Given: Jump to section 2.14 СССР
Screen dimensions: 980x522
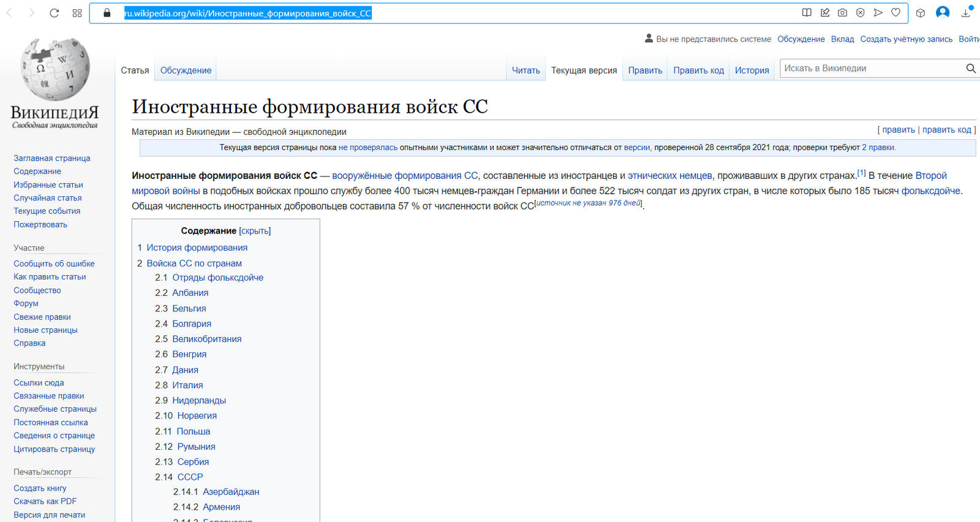Looking at the screenshot, I should tap(190, 477).
